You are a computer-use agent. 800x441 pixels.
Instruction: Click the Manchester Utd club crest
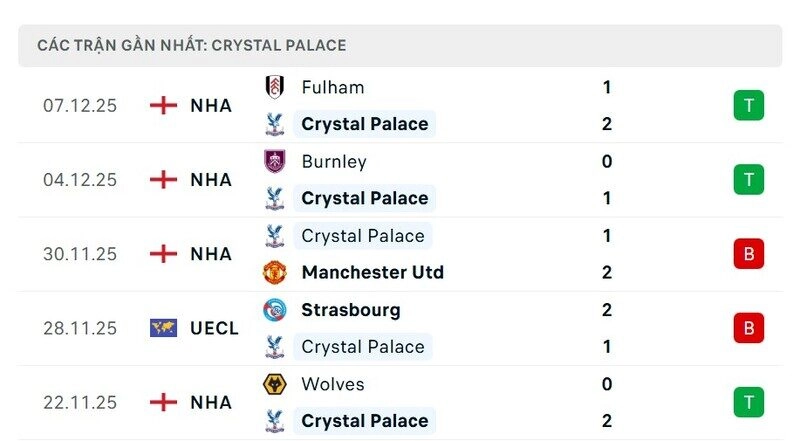point(274,272)
